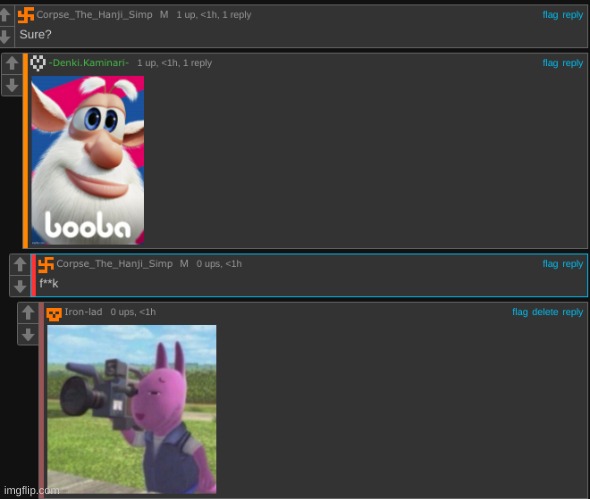The image size is (590, 499).
Task: Open Corpse_The_Hanji_Simp profile from the 'Sure?' comment
Action: tap(94, 15)
